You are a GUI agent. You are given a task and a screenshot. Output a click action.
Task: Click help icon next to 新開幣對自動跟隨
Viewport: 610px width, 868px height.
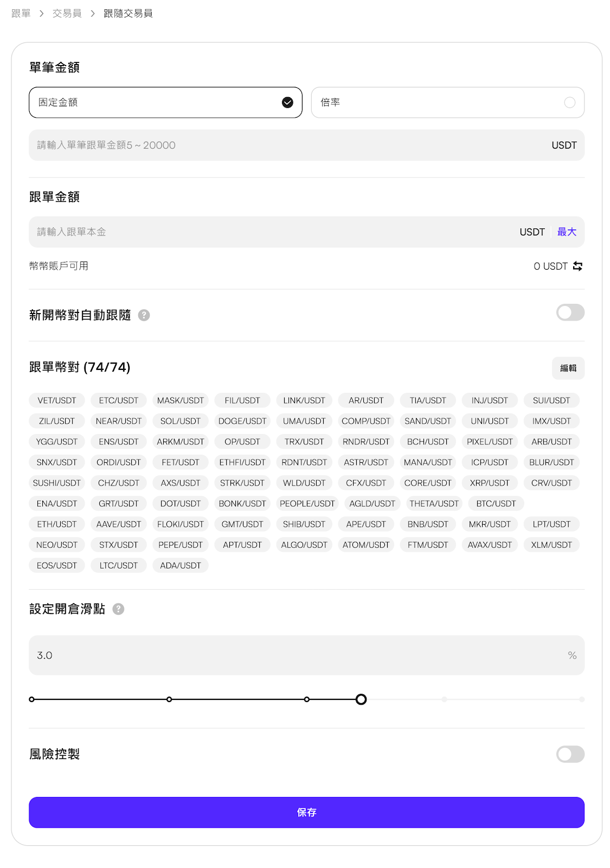pyautogui.click(x=144, y=315)
